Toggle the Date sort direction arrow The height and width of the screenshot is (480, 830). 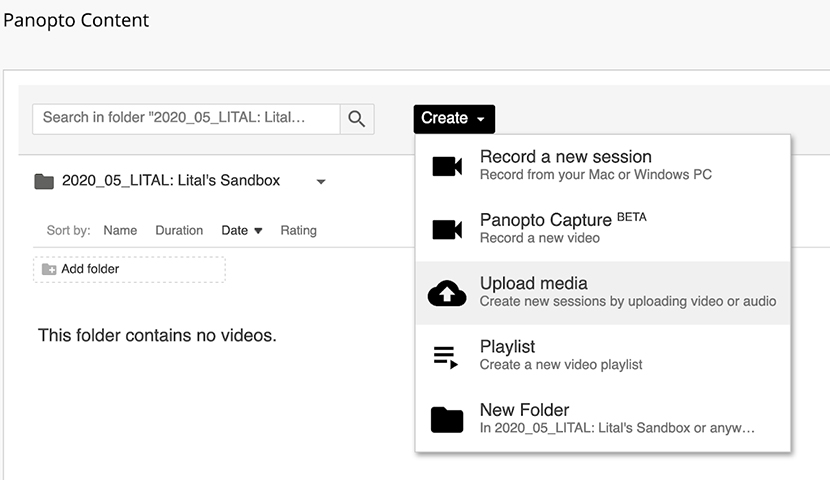click(x=258, y=231)
